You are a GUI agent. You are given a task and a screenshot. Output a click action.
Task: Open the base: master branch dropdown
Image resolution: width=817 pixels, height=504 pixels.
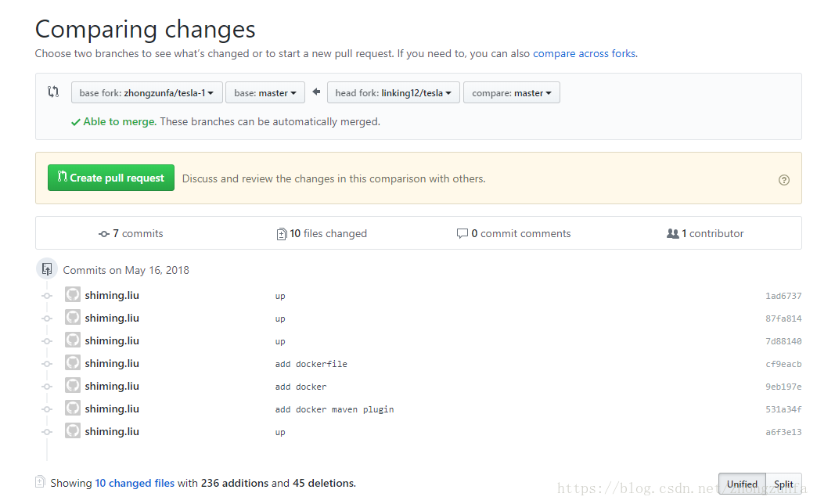coord(265,93)
